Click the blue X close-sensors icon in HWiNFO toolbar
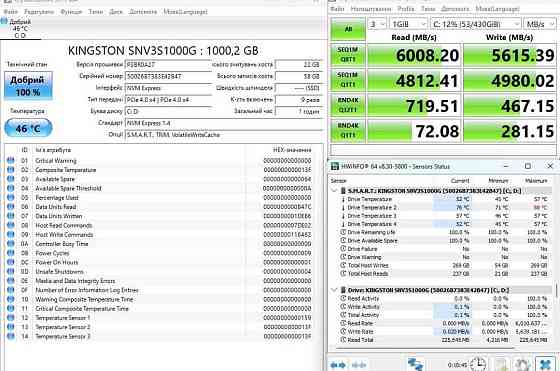 (x=545, y=364)
